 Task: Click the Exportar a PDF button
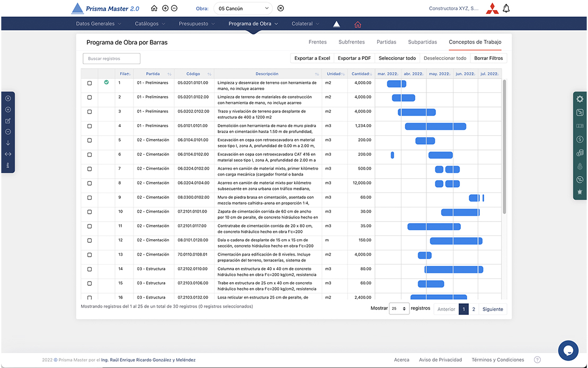tap(354, 58)
